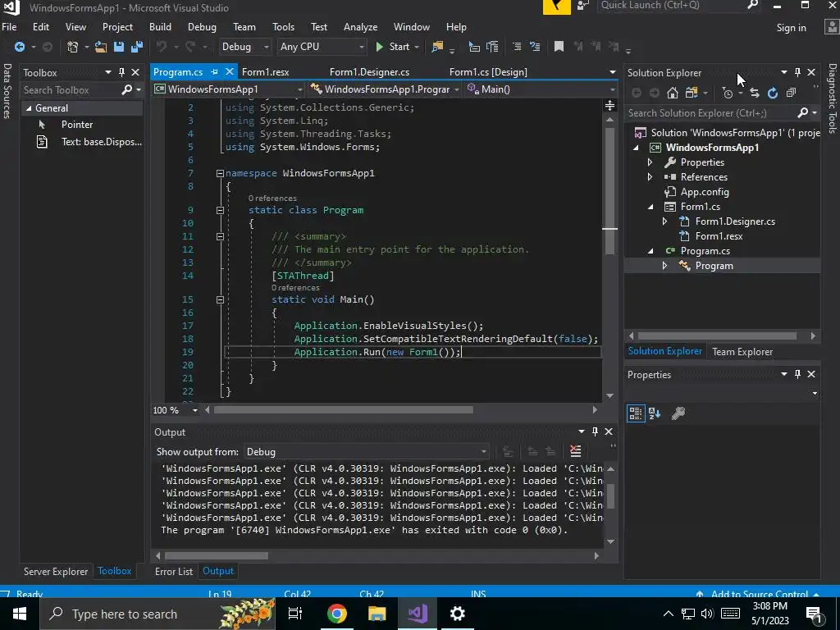Viewport: 840px width, 630px height.
Task: Open the Data Sources side tab
Action: pyautogui.click(x=7, y=90)
